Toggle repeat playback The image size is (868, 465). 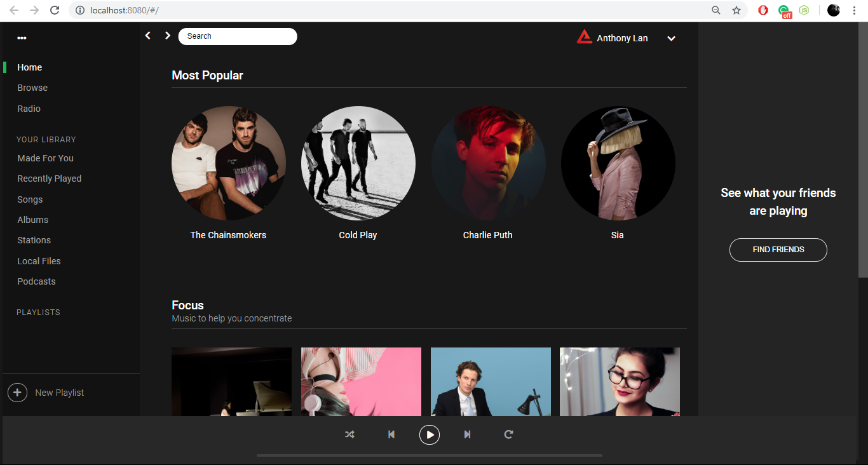pos(508,435)
